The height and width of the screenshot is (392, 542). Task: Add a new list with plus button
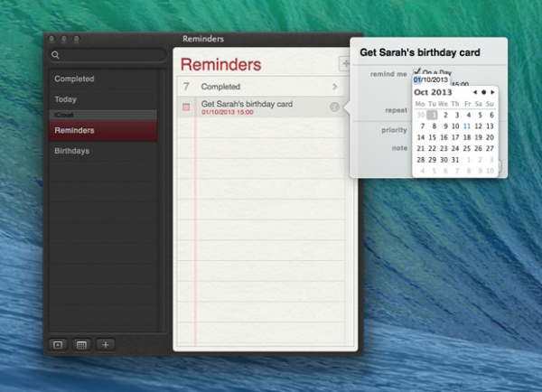click(x=106, y=345)
